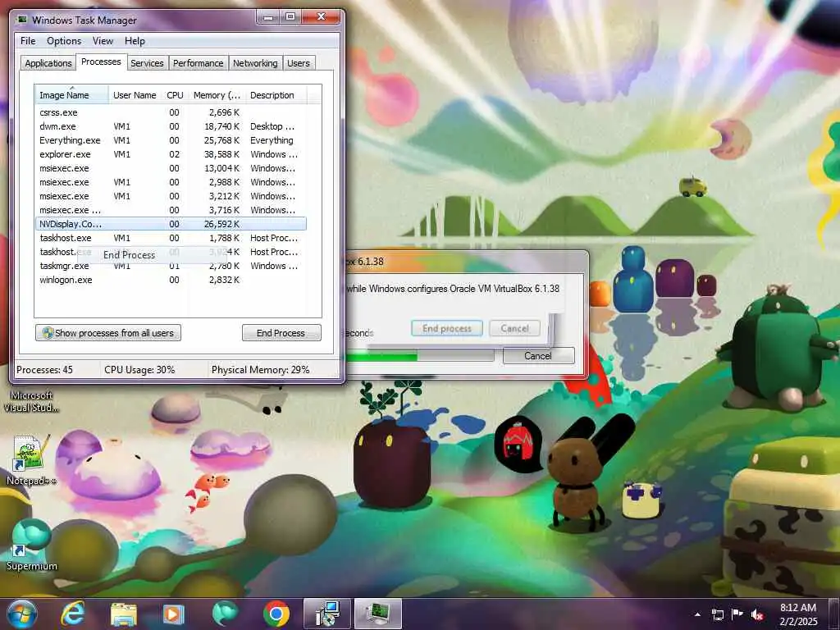Open Windows Media Player on the taskbar
The image size is (840, 630).
click(174, 614)
